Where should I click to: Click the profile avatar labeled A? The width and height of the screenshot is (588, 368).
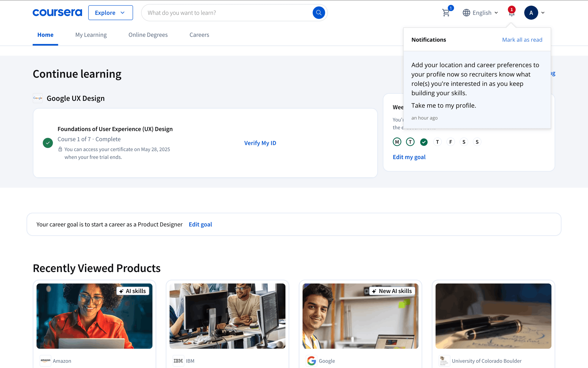click(x=531, y=13)
